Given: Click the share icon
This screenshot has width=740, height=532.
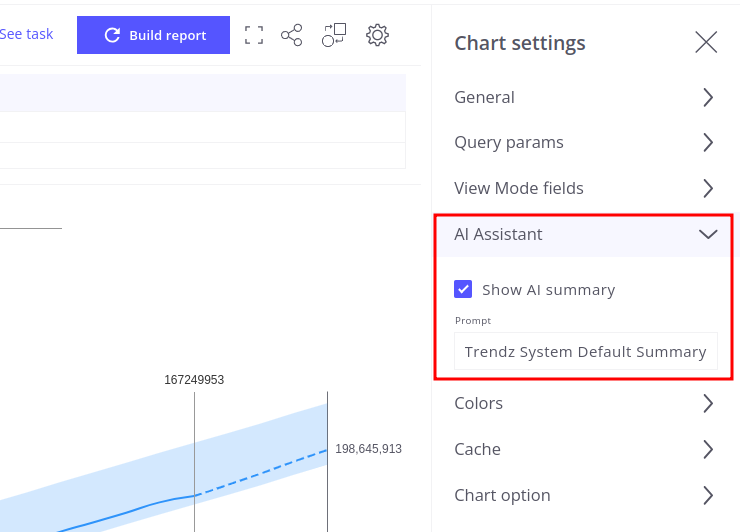Looking at the screenshot, I should pyautogui.click(x=291, y=35).
